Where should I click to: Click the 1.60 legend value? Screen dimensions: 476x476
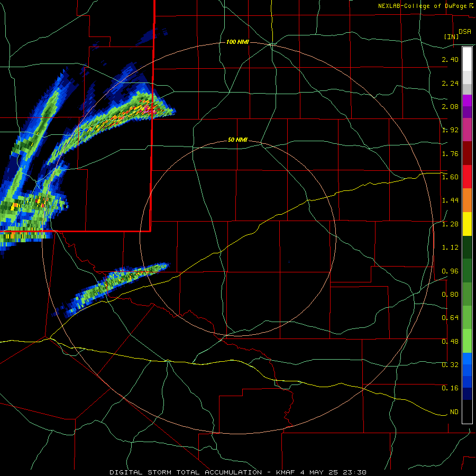[x=450, y=177]
